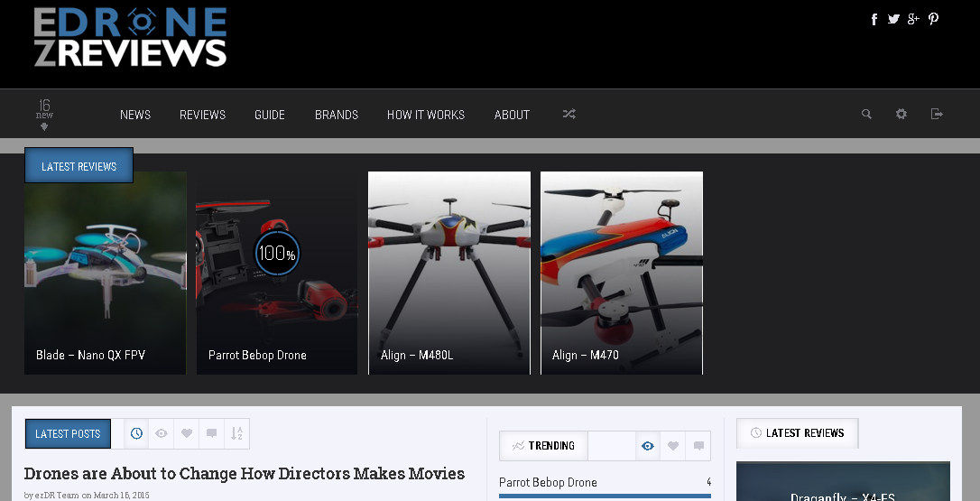Sort Latest Posts by views eye icon
The height and width of the screenshot is (501, 980).
pos(162,434)
